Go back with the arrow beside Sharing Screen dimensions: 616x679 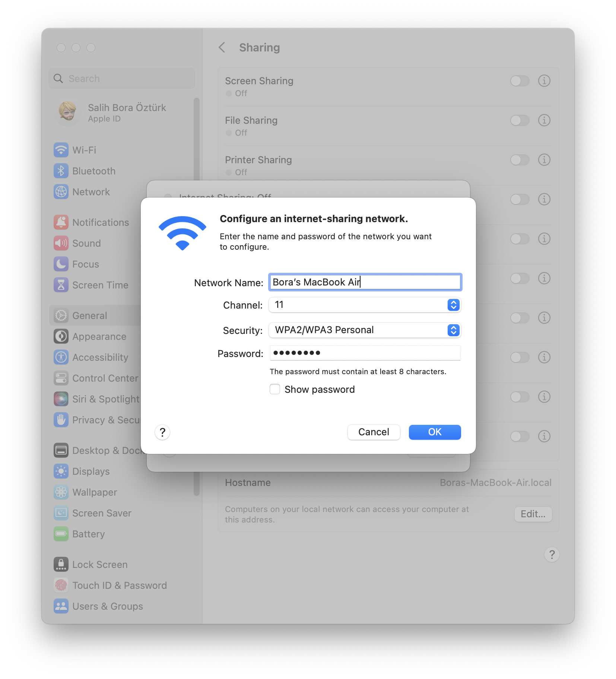222,47
